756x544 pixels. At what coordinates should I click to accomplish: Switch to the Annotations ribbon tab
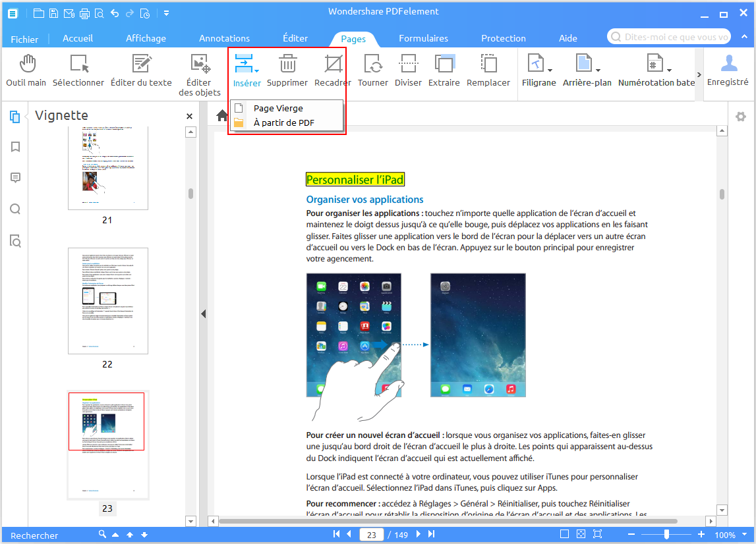tap(224, 38)
